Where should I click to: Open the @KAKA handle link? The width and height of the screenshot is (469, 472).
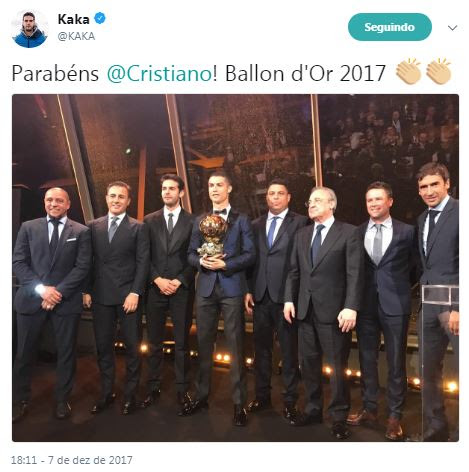click(76, 36)
